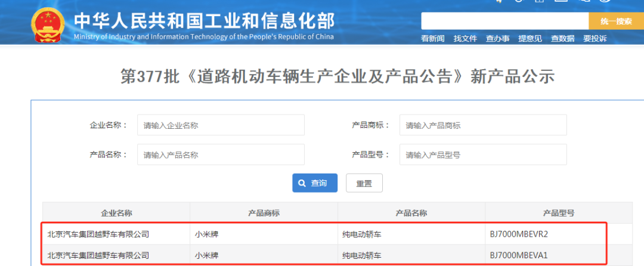The height and width of the screenshot is (266, 644).
Task: Open the 查数据 link
Action: (x=563, y=39)
